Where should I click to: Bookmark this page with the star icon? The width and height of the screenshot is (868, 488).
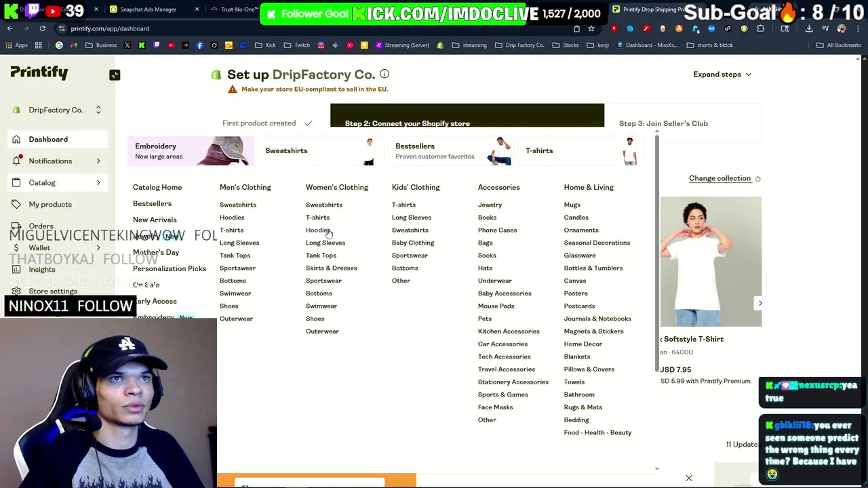tap(591, 28)
